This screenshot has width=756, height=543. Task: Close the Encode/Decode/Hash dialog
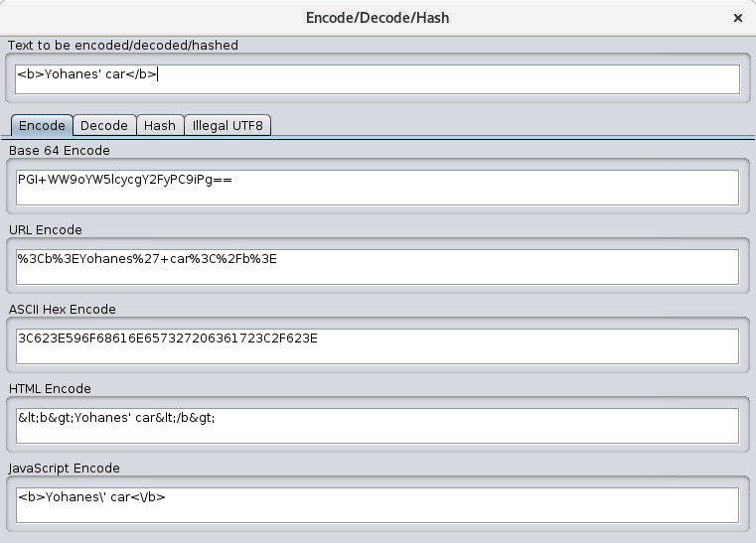point(737,18)
